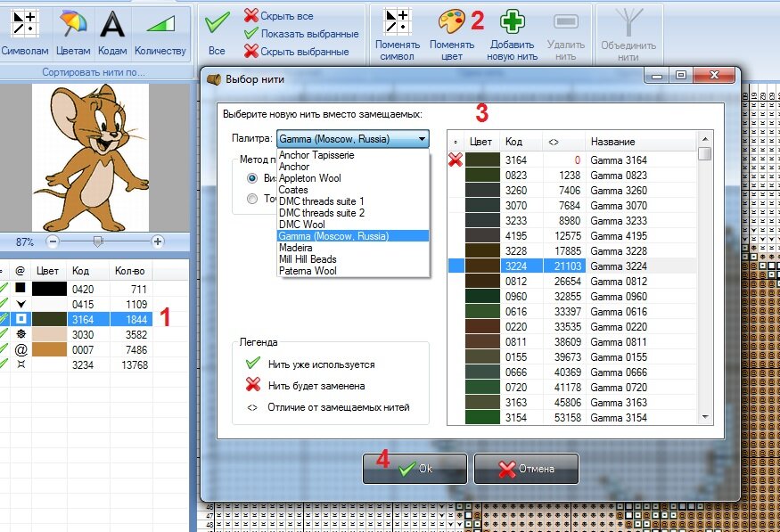Toggle visibility check of thread 3030

(4, 334)
